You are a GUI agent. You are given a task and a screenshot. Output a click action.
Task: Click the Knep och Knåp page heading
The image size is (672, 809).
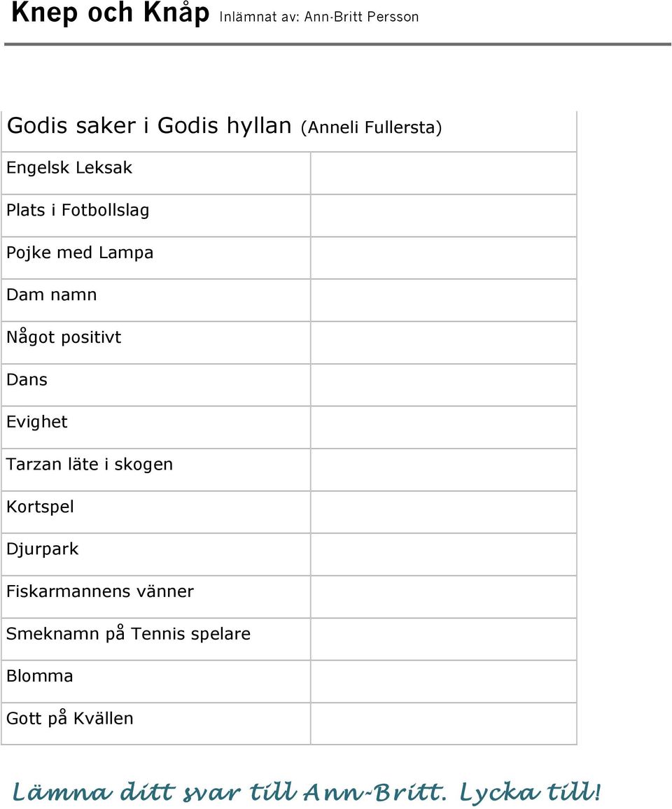click(x=110, y=13)
